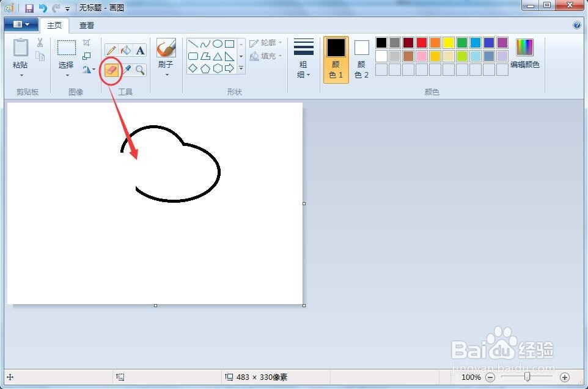Click the Cut scissors icon

(x=40, y=43)
